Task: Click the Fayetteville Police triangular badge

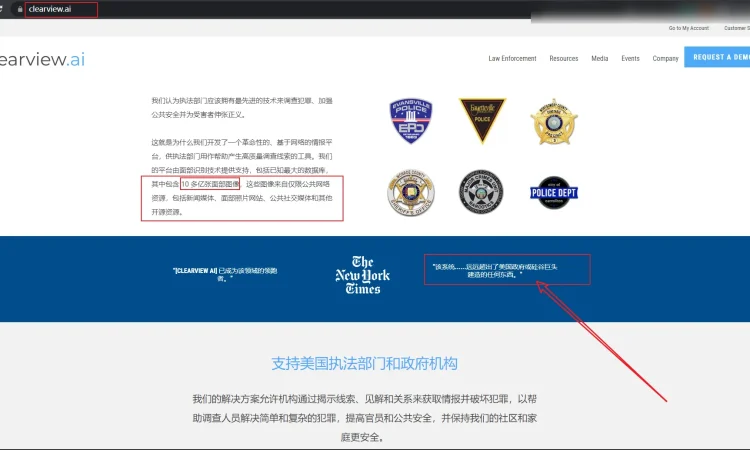Action: point(482,121)
